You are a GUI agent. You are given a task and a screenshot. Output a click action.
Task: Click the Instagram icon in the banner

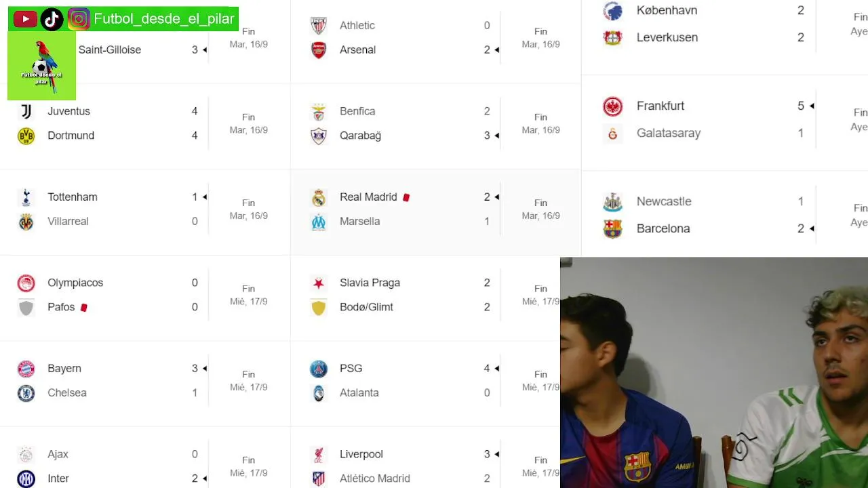click(79, 19)
